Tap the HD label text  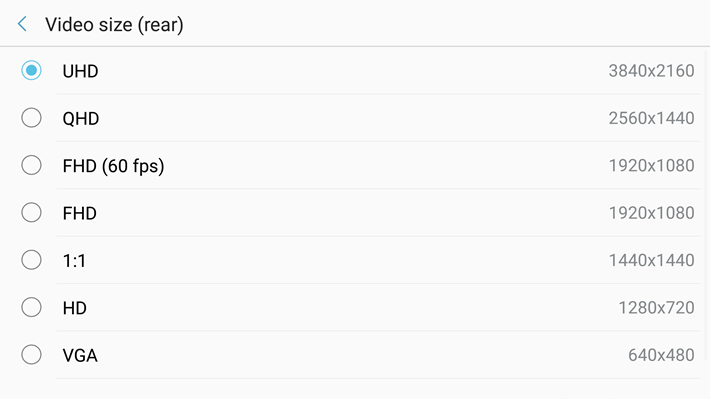pyautogui.click(x=75, y=308)
